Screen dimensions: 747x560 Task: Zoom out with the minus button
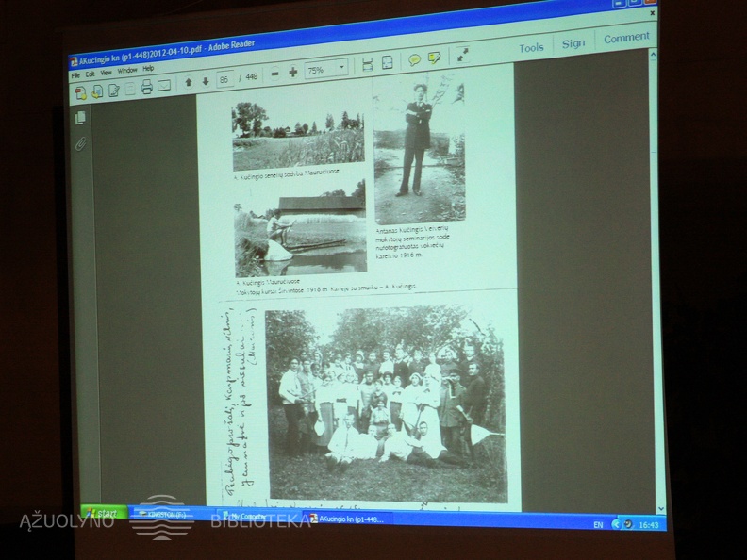[x=274, y=74]
